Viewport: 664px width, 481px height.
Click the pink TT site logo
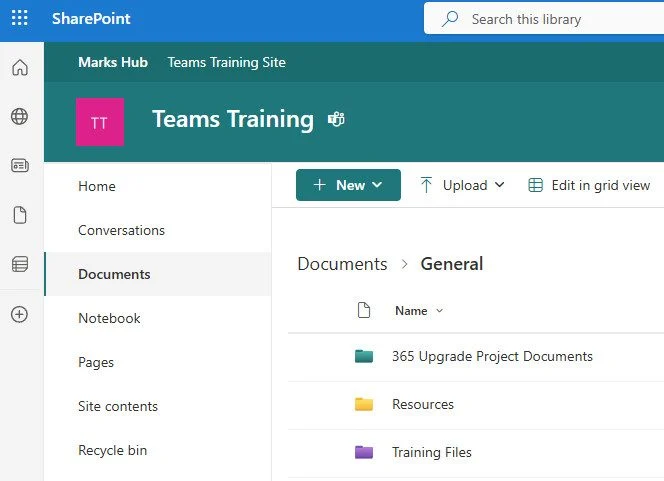point(100,122)
